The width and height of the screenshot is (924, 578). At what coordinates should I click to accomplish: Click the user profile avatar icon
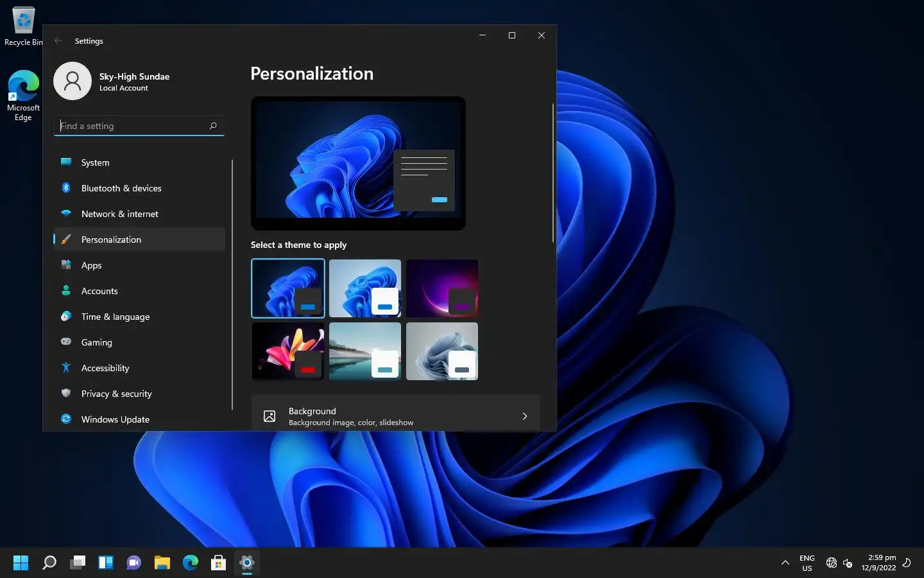pos(73,81)
